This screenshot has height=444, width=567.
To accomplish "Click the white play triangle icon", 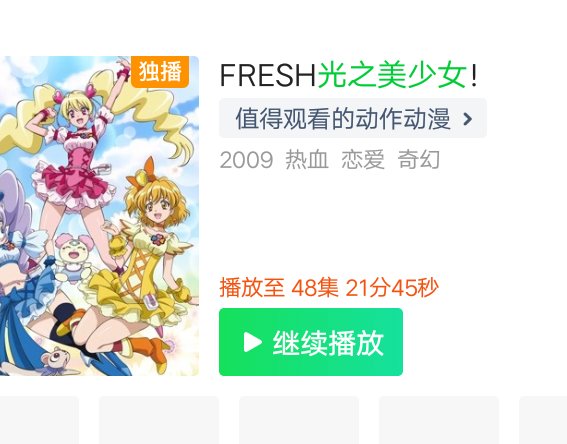I will coord(252,342).
